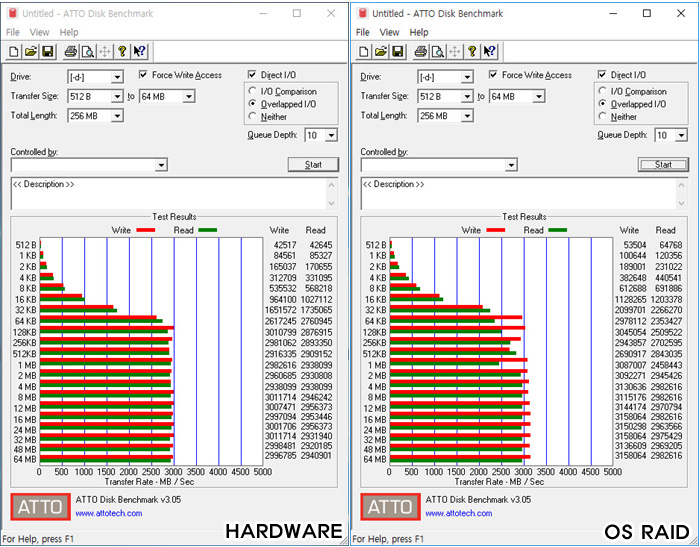Open Drive dropdown in HARDWARE window

[117, 77]
